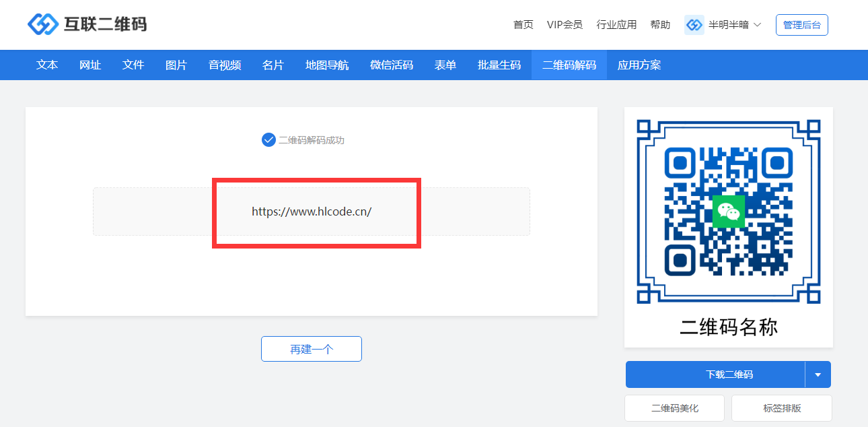Image resolution: width=868 pixels, height=427 pixels.
Task: Open 行业应用 in the top navigation
Action: [x=616, y=25]
